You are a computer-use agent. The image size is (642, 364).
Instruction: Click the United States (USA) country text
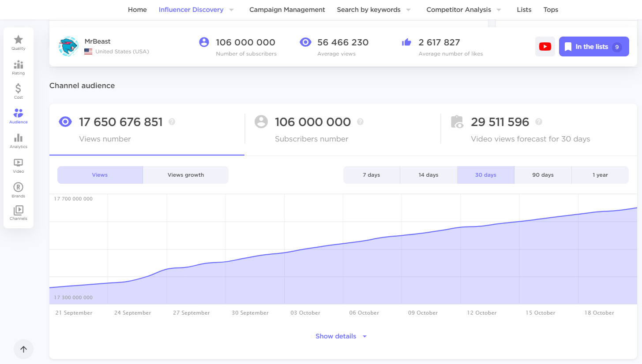(x=122, y=52)
